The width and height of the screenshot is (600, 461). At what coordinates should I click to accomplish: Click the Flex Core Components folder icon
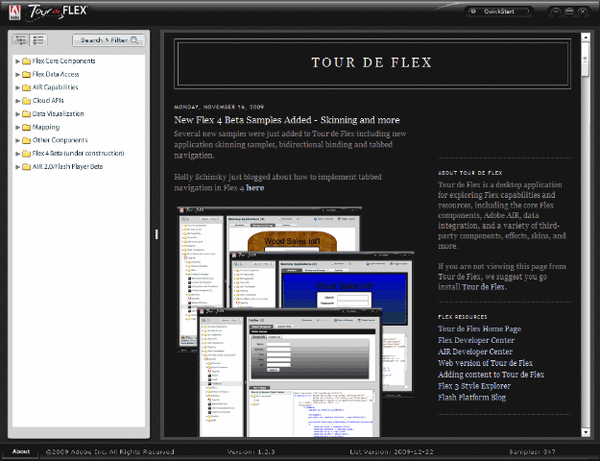(26, 61)
